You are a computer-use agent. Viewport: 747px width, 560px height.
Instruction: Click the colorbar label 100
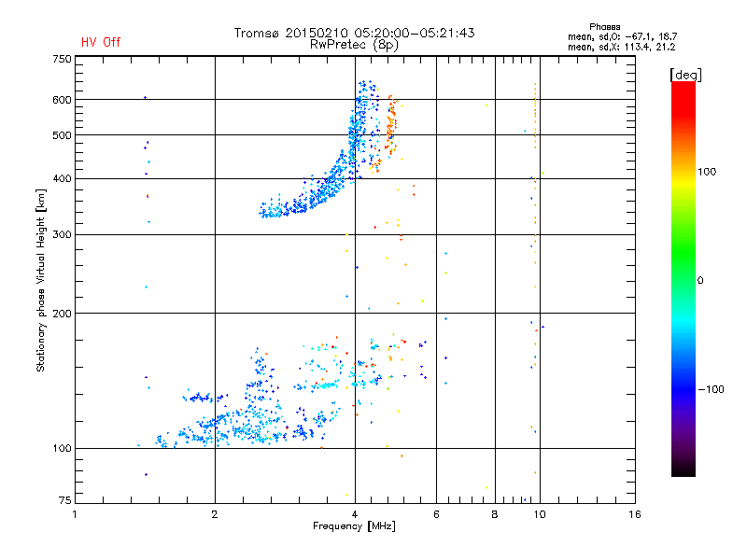pyautogui.click(x=707, y=172)
